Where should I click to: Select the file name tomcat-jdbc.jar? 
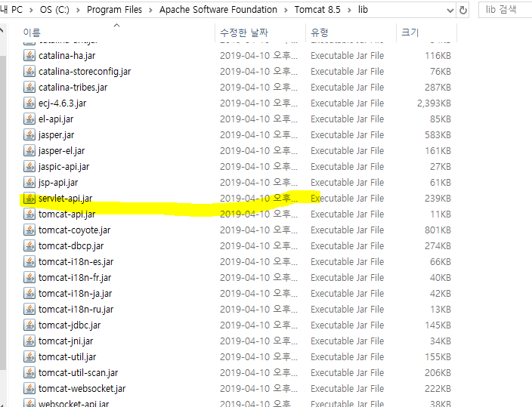pos(70,325)
